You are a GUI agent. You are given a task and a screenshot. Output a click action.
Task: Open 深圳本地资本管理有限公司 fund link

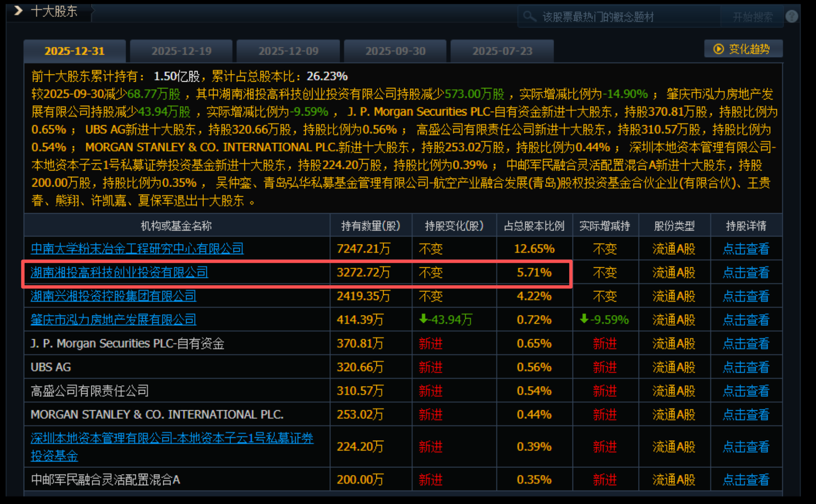pyautogui.click(x=172, y=438)
